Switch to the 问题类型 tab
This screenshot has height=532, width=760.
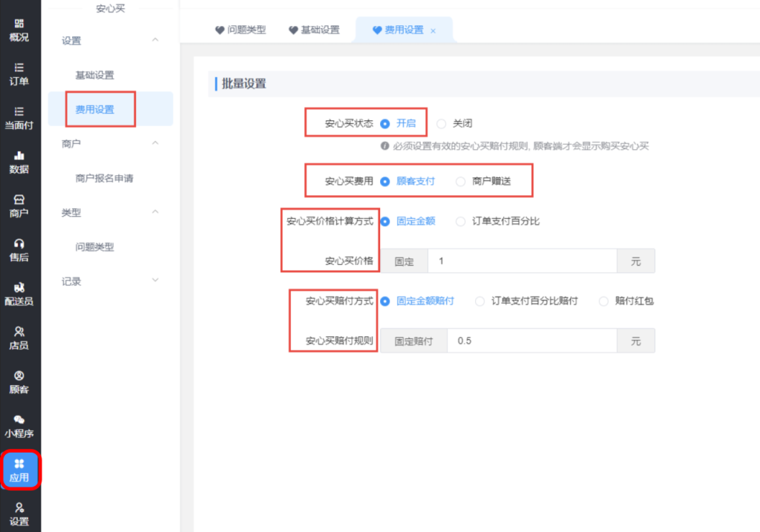[240, 30]
